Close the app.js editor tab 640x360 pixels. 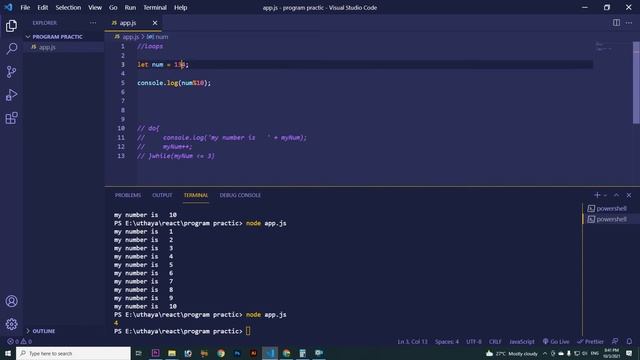(x=155, y=23)
